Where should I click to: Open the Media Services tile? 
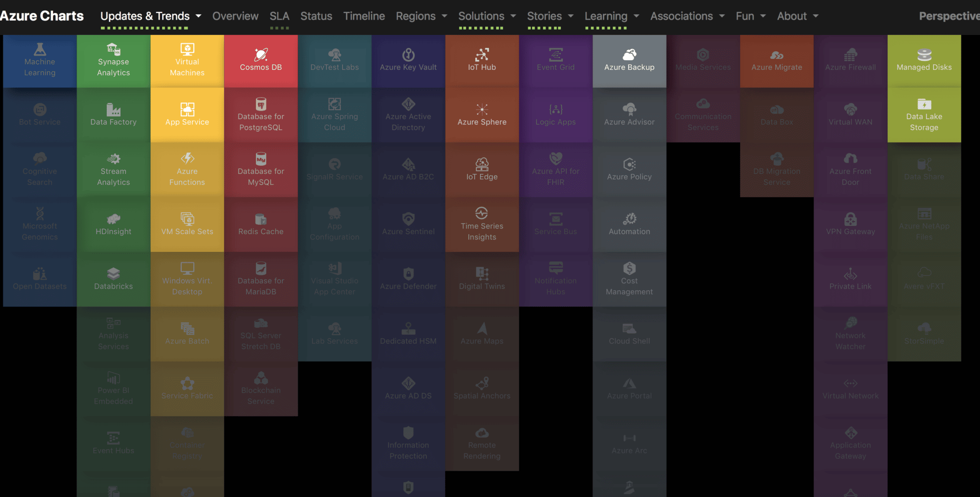(703, 61)
